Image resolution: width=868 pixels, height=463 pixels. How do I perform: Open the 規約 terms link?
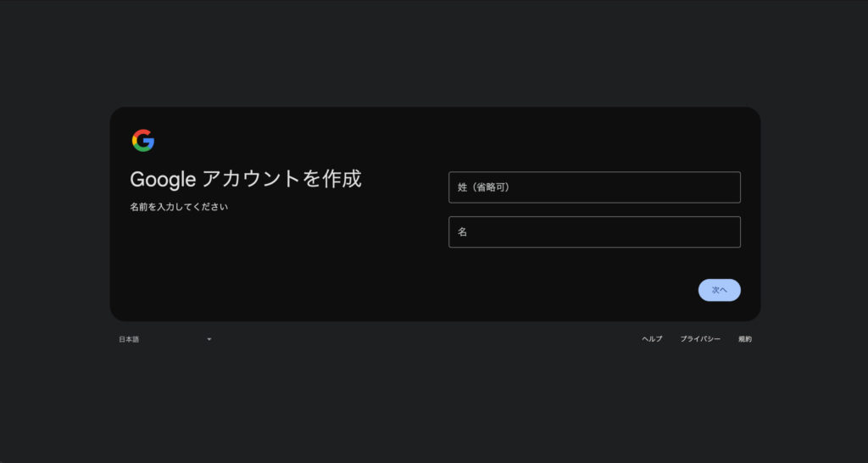click(x=744, y=339)
